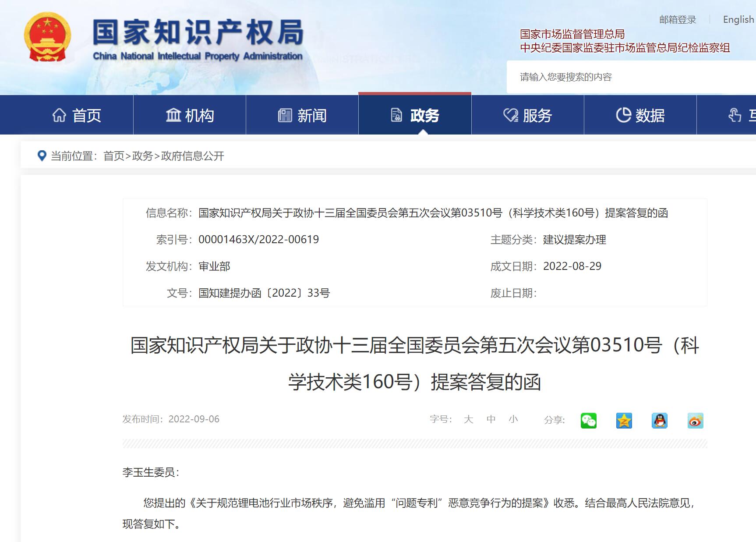Open the 政务 navigation tab
Screen dimensions: 756x542
pyautogui.click(x=415, y=115)
